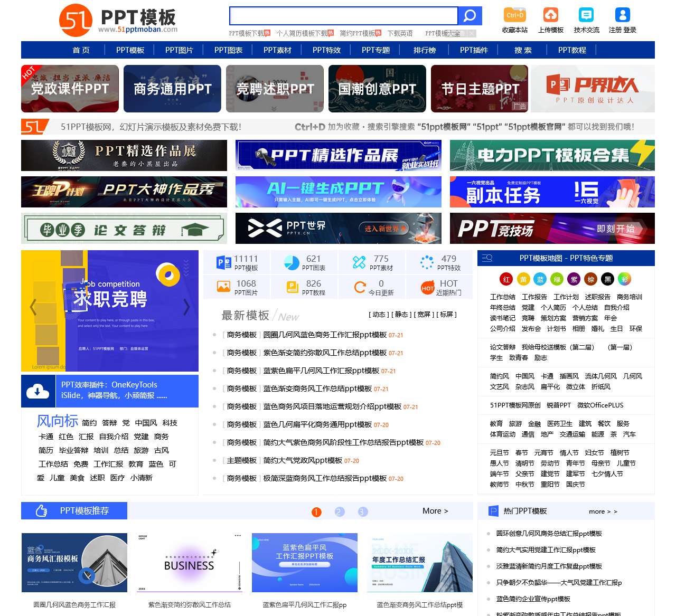This screenshot has height=616, width=676.
Task: Open the 排行榜 navigation tab
Action: [x=425, y=50]
